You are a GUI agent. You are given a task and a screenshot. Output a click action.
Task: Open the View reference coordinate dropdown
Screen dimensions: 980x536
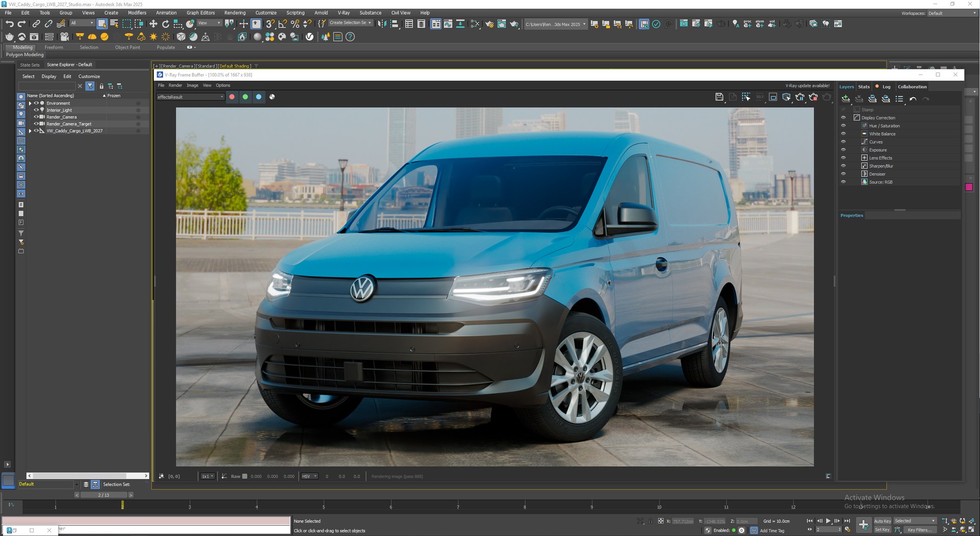point(209,23)
